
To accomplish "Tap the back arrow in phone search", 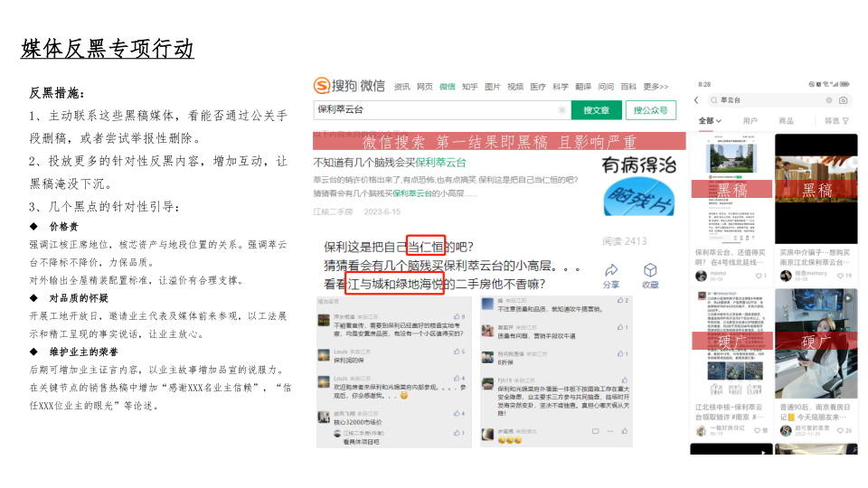I will [x=696, y=100].
